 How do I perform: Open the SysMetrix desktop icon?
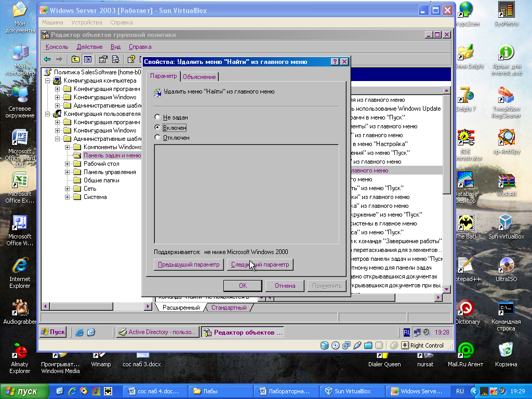pyautogui.click(x=506, y=14)
